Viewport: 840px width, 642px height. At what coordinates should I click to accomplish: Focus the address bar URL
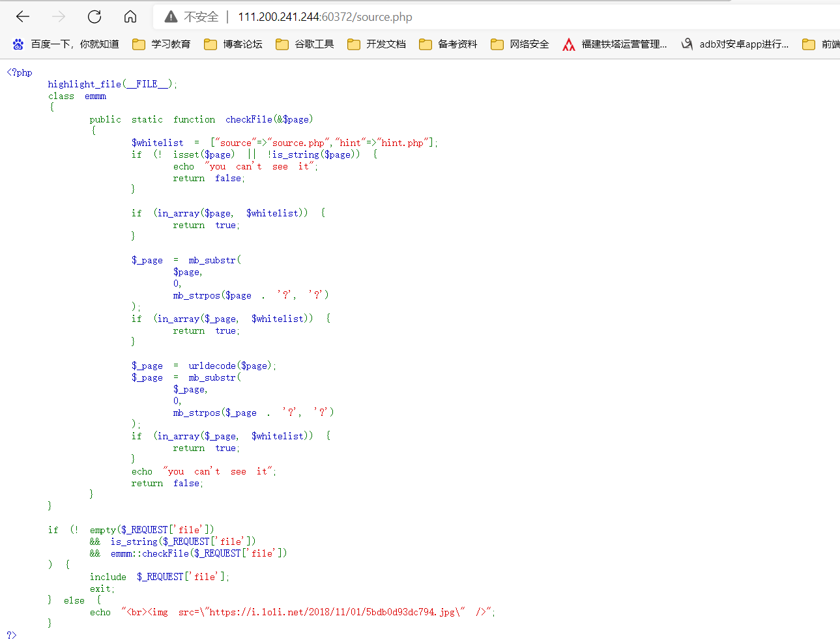click(x=325, y=17)
